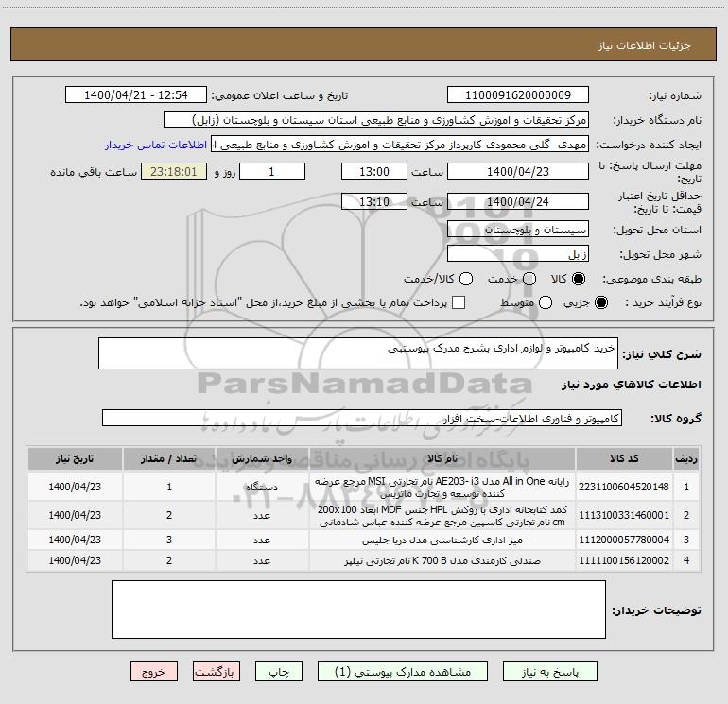Select the کالا/خدمت radio button
Viewport: 728px width, 704px height.
(x=466, y=279)
